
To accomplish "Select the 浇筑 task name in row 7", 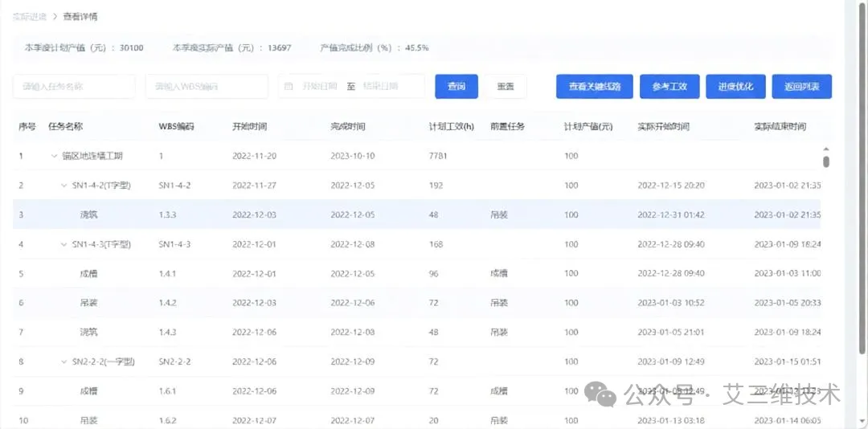I will pyautogui.click(x=89, y=332).
